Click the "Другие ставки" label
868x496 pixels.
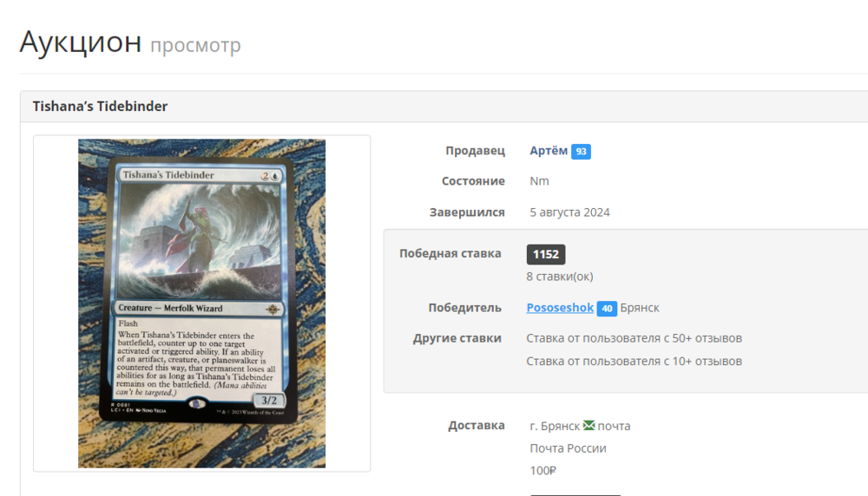click(457, 338)
